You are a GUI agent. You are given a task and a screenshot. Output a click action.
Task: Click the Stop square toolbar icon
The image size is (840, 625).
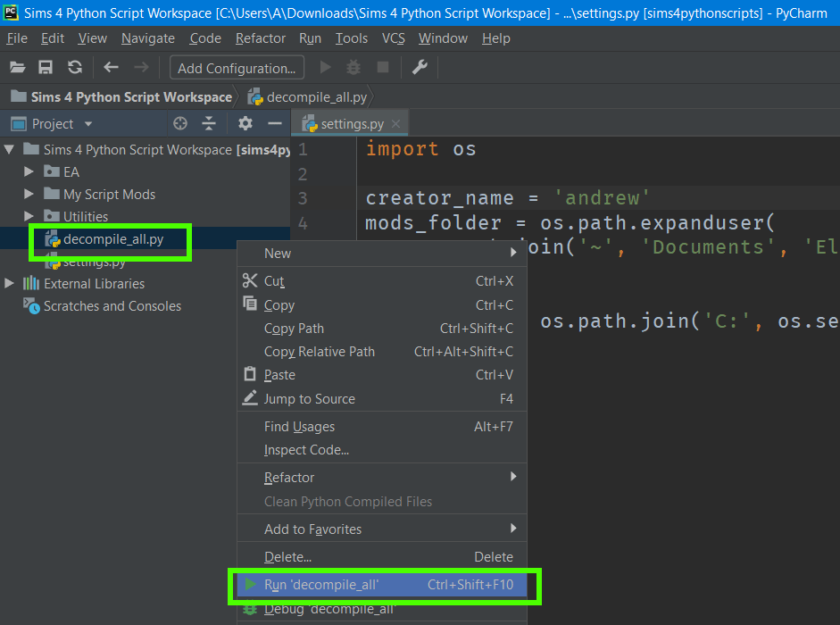[x=382, y=67]
